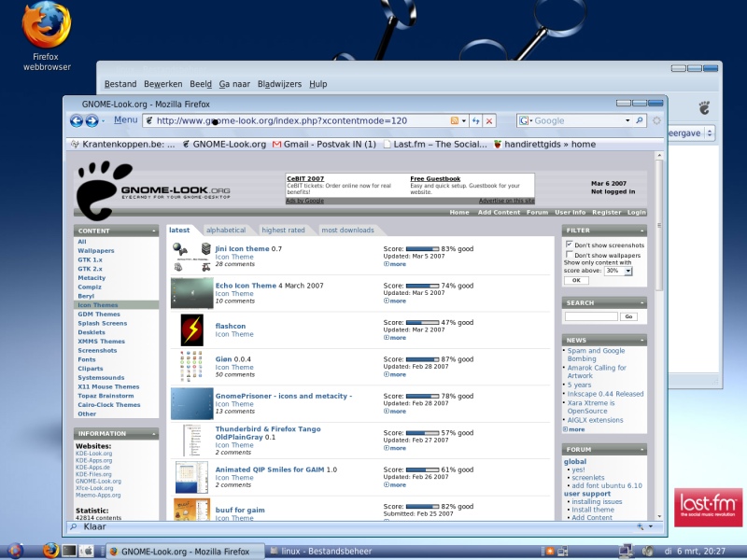Open history dropdown next to forward arrow
The image size is (747, 560).
coord(104,121)
